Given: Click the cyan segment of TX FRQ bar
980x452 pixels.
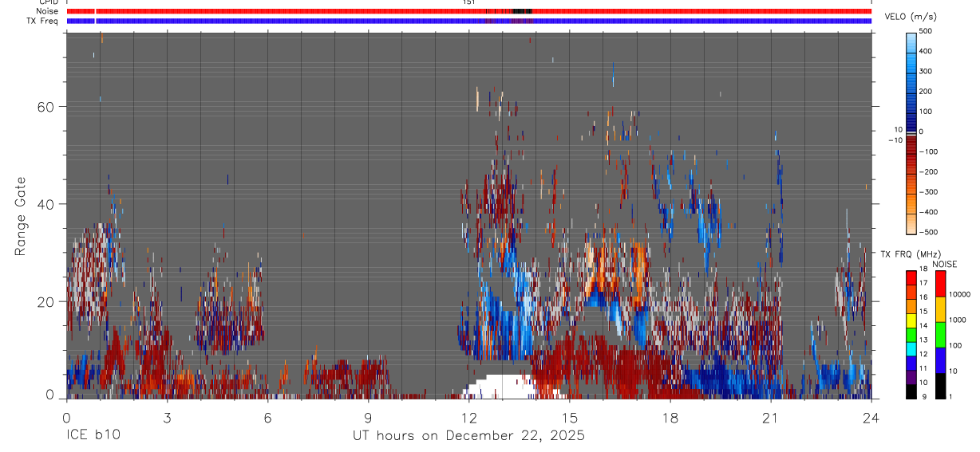Looking at the screenshot, I should click(x=911, y=348).
